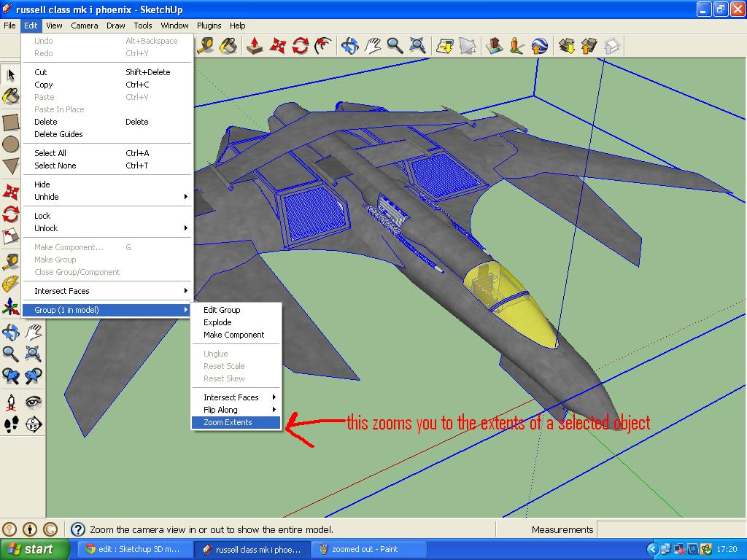
Task: Click the Toggle Terrain icon
Action: [x=468, y=46]
